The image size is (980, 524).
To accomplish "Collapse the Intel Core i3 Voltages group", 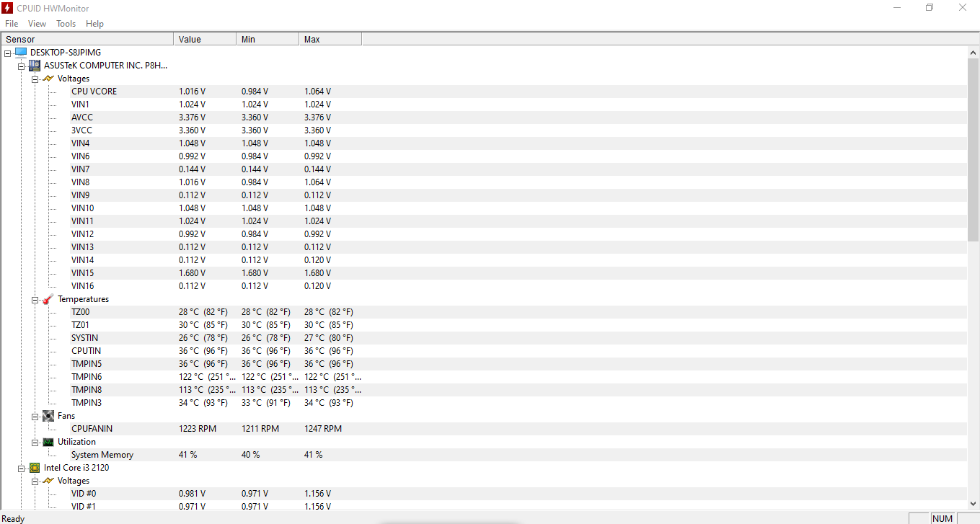I will click(x=35, y=481).
